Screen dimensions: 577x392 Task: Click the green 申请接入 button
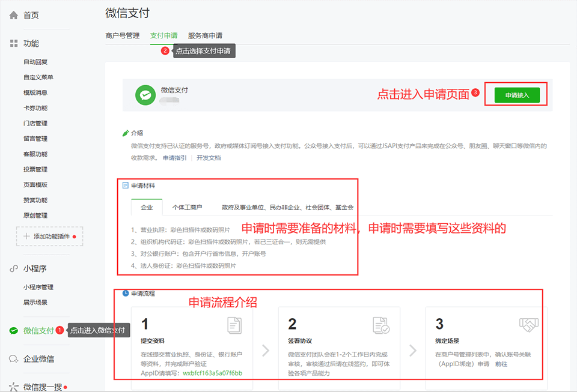tap(517, 95)
